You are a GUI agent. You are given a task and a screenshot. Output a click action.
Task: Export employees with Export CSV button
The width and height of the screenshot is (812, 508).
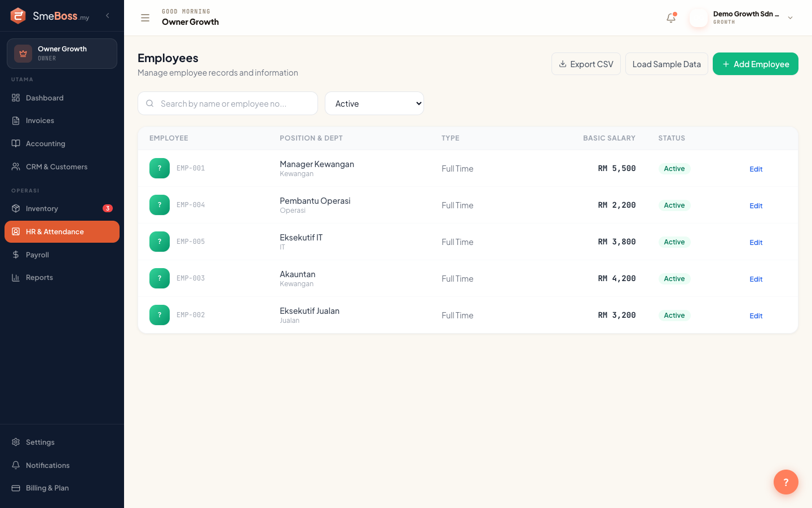point(586,64)
